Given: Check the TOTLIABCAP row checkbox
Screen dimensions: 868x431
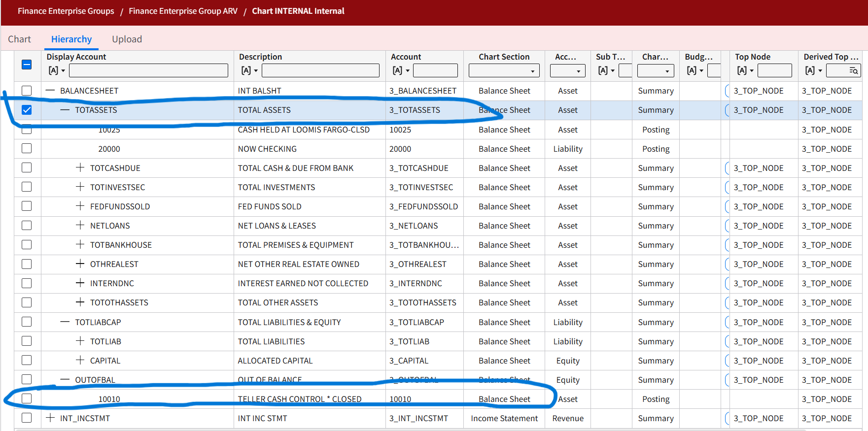Looking at the screenshot, I should pyautogui.click(x=27, y=322).
